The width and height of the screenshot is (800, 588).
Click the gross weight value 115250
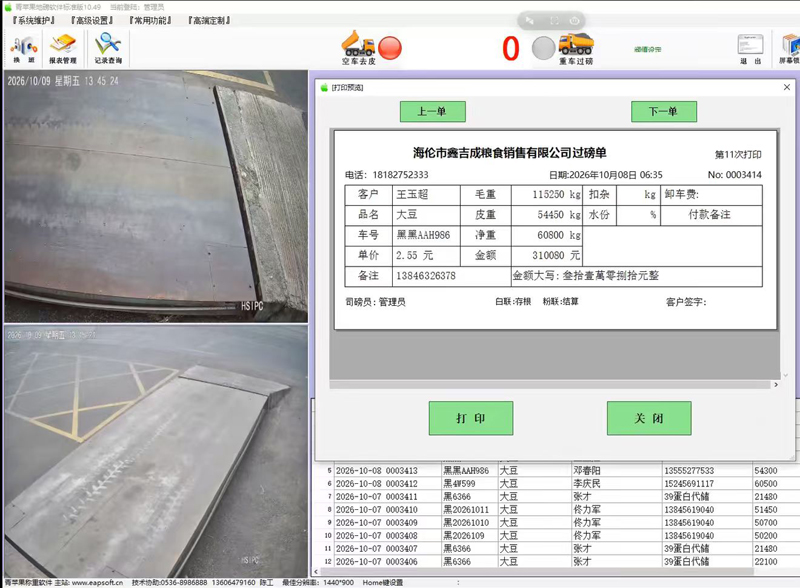[548, 194]
